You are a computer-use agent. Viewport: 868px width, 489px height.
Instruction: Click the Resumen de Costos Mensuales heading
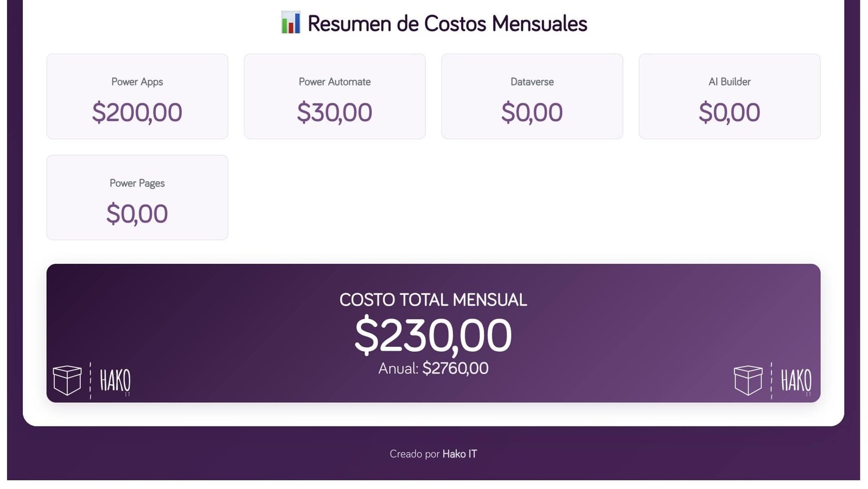(447, 23)
